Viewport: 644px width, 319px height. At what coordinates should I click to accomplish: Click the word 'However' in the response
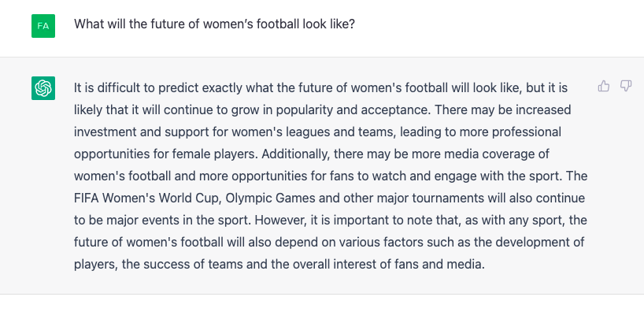coord(280,221)
